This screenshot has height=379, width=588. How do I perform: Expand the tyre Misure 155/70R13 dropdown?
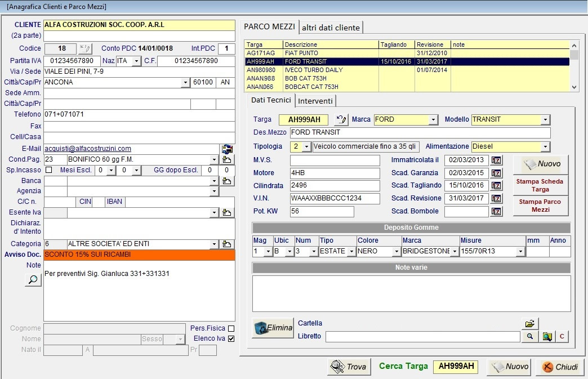tap(520, 252)
